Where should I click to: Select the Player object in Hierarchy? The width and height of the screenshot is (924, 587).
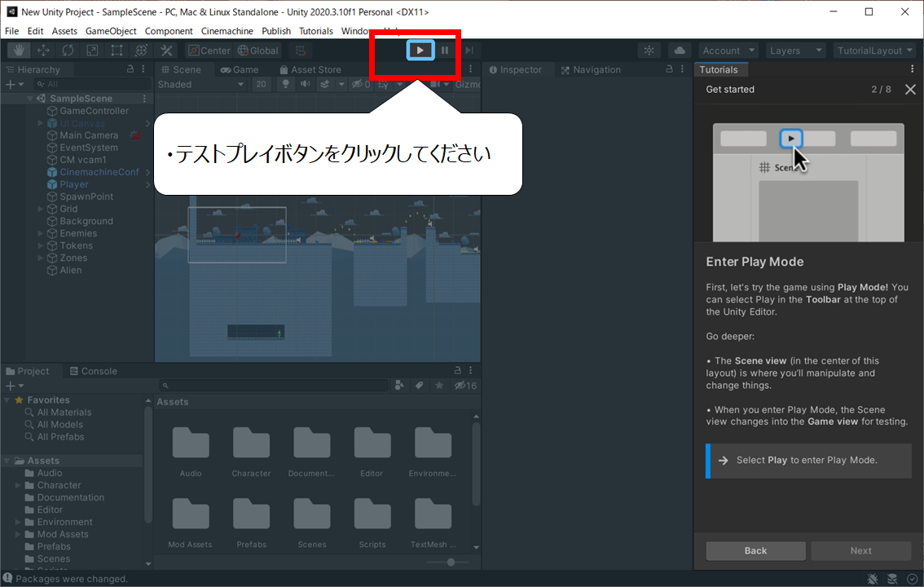click(73, 184)
